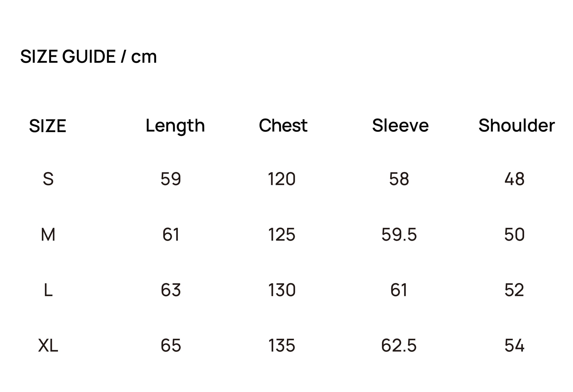Click the Chest column header

tap(283, 126)
